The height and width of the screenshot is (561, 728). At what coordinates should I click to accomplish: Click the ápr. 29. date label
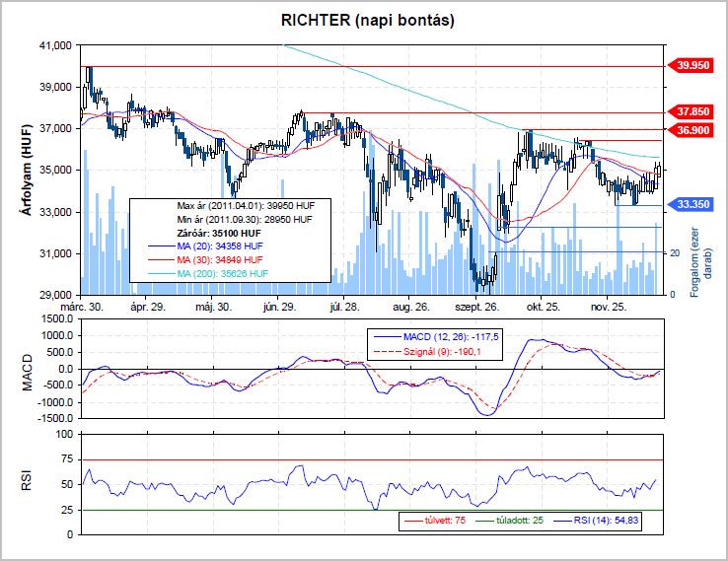pyautogui.click(x=148, y=308)
